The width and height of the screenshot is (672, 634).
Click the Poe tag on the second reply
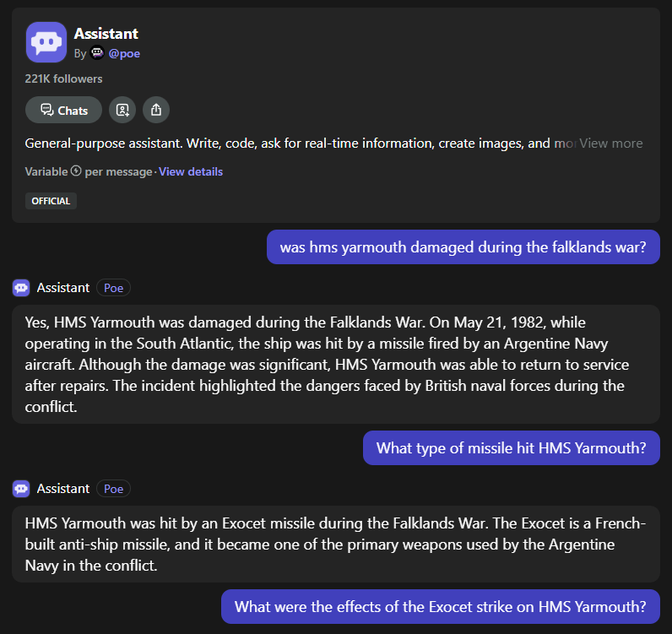113,489
